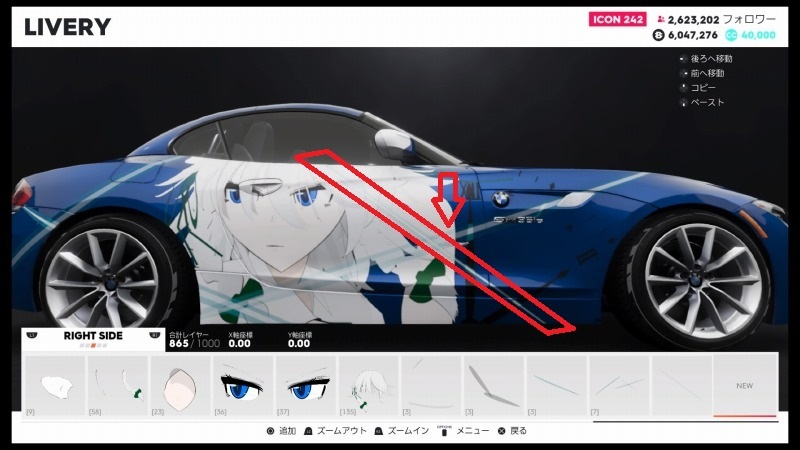Click the layer list scroll indicator bar
This screenshot has width=800, height=450.
[x=685, y=421]
